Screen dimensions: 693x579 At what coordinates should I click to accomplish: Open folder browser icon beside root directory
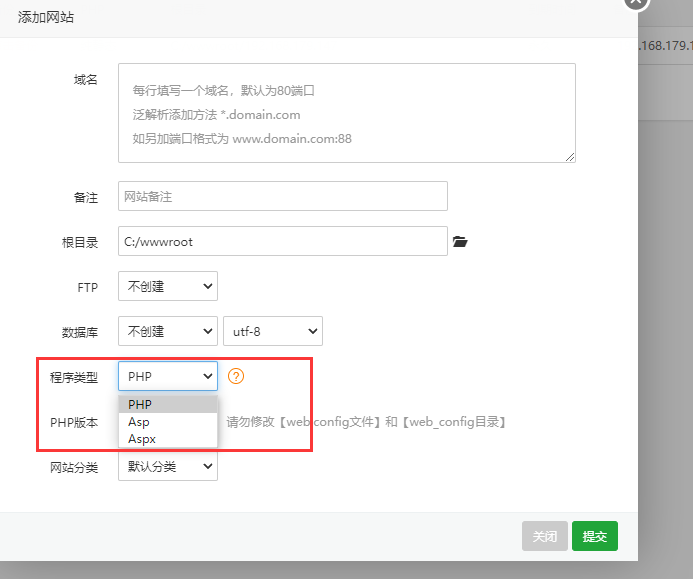460,242
